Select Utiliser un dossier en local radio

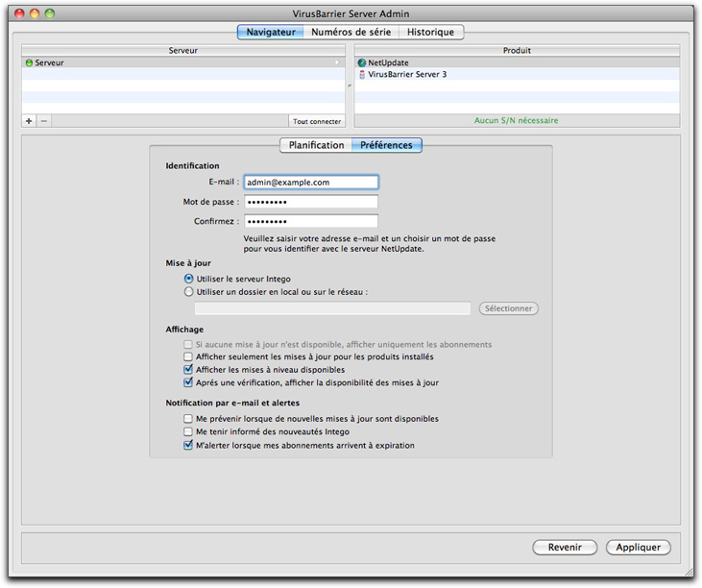tap(189, 292)
